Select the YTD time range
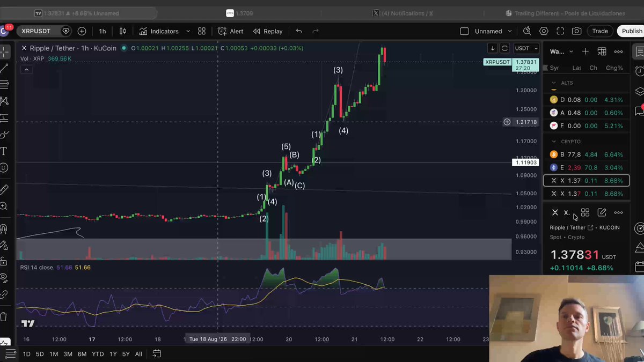 [98, 354]
